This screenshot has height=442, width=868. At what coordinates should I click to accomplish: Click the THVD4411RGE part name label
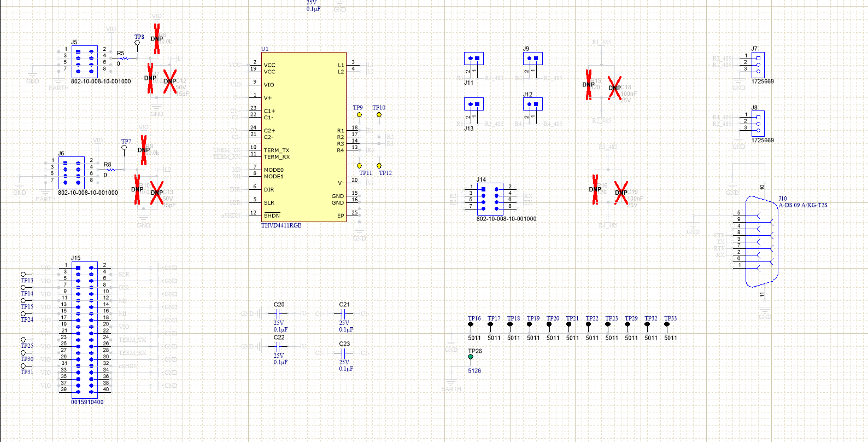click(281, 225)
